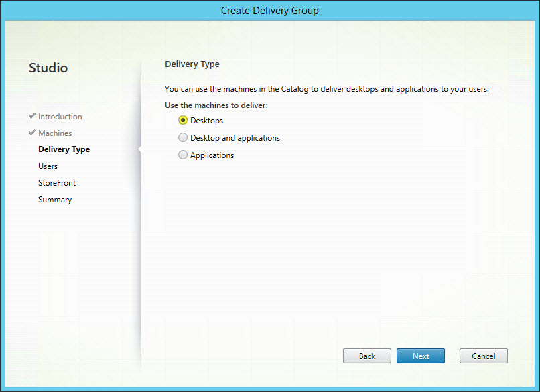Click the checkmark icon beside Machines

pos(32,133)
